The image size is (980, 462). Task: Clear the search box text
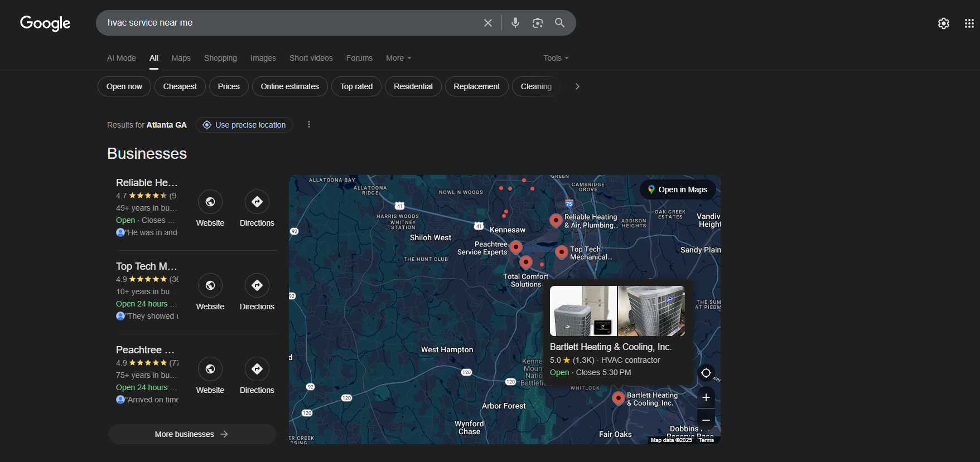pyautogui.click(x=488, y=23)
